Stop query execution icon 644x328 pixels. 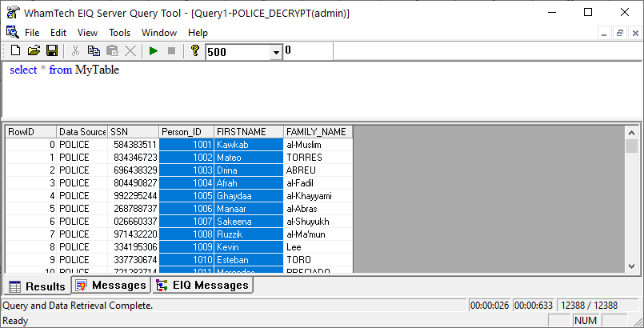[172, 51]
